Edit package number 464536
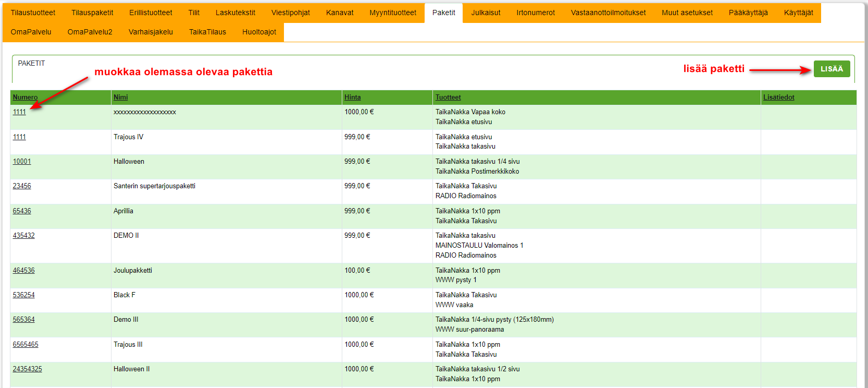 tap(23, 271)
